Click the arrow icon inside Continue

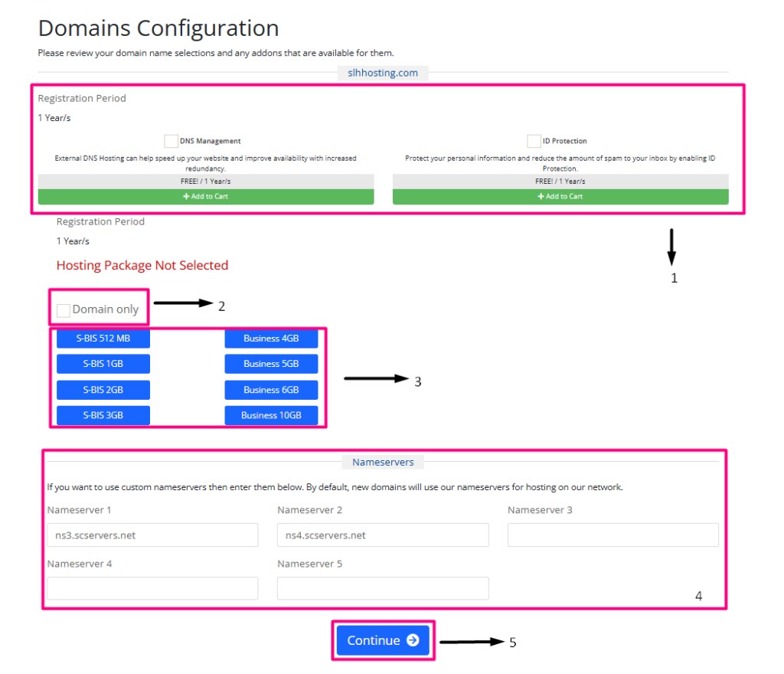click(413, 640)
